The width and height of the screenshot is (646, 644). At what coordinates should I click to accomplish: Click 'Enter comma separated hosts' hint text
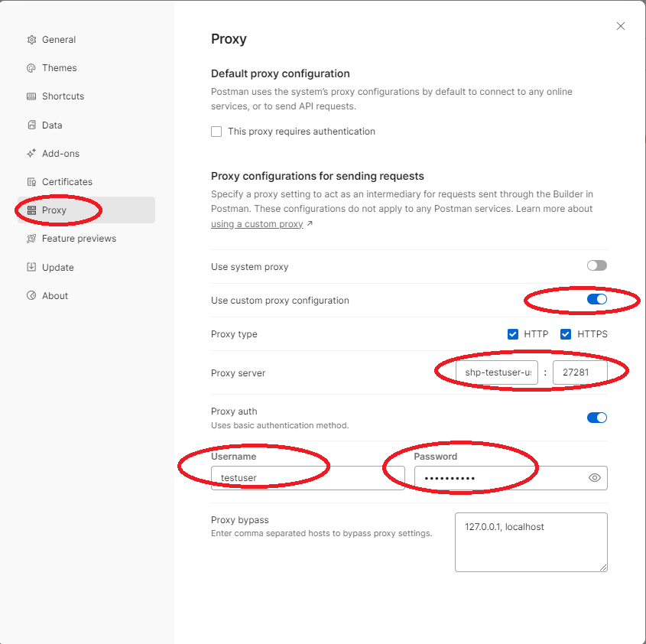coord(321,534)
